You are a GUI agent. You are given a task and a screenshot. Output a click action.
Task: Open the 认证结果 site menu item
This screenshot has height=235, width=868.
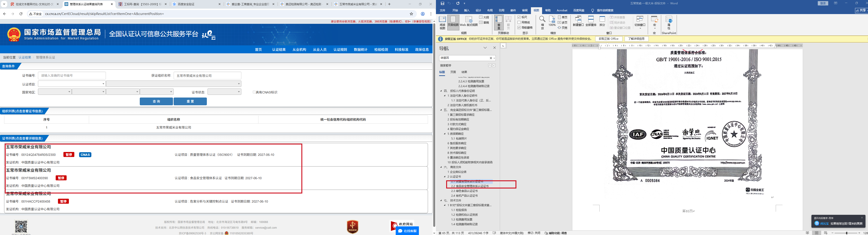point(279,49)
